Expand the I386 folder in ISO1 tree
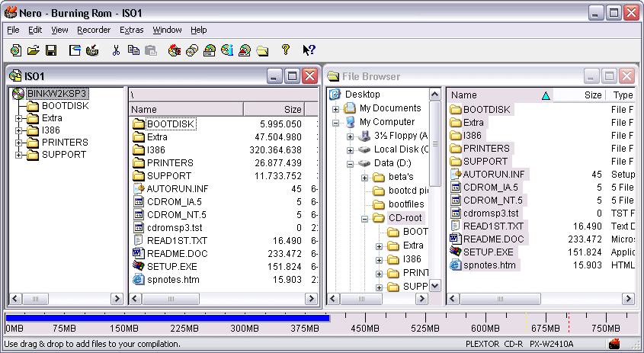 (x=18, y=130)
